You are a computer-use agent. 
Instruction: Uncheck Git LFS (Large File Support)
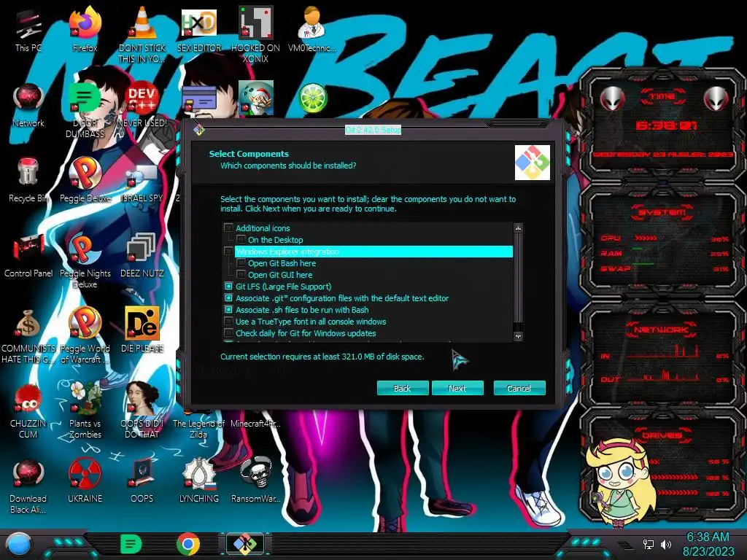pyautogui.click(x=228, y=286)
